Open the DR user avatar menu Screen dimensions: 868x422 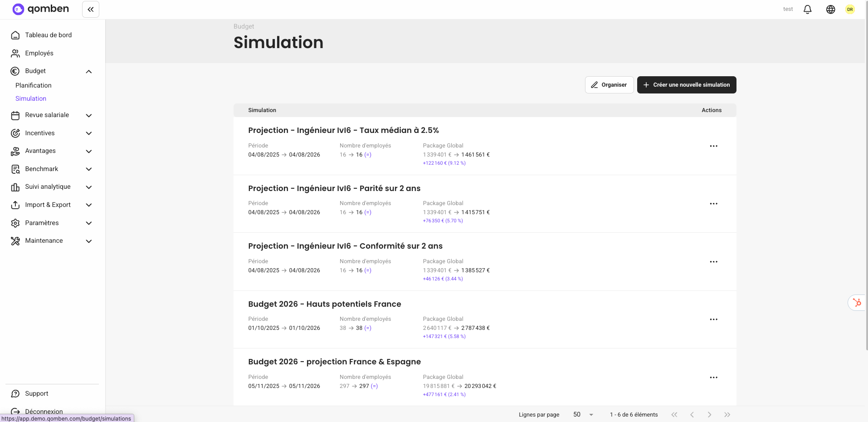tap(850, 10)
